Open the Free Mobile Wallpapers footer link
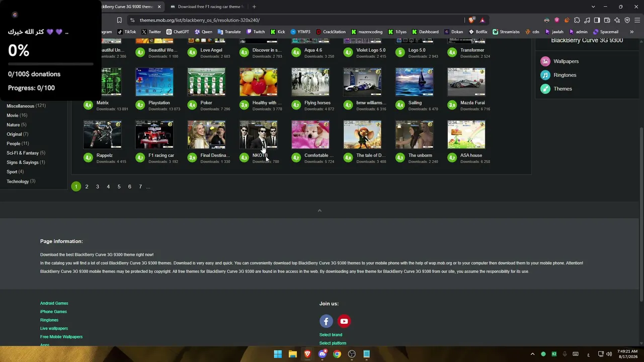Image resolution: width=644 pixels, height=362 pixels. (x=61, y=337)
